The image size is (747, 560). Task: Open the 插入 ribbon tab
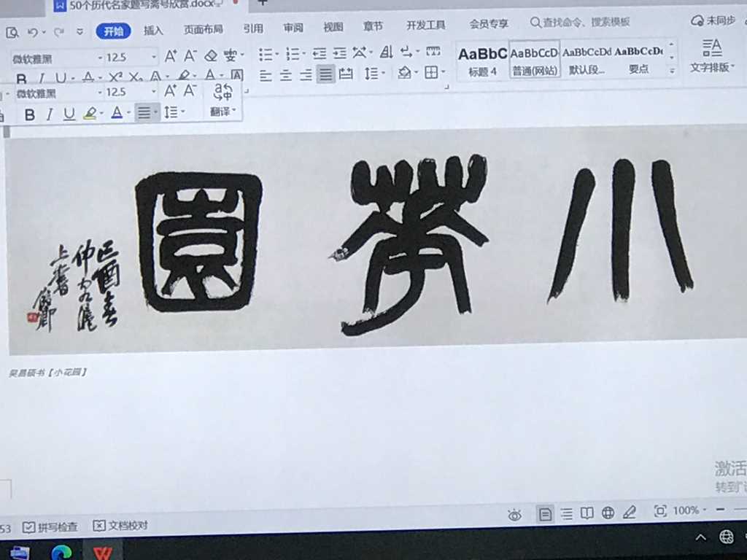click(x=153, y=31)
